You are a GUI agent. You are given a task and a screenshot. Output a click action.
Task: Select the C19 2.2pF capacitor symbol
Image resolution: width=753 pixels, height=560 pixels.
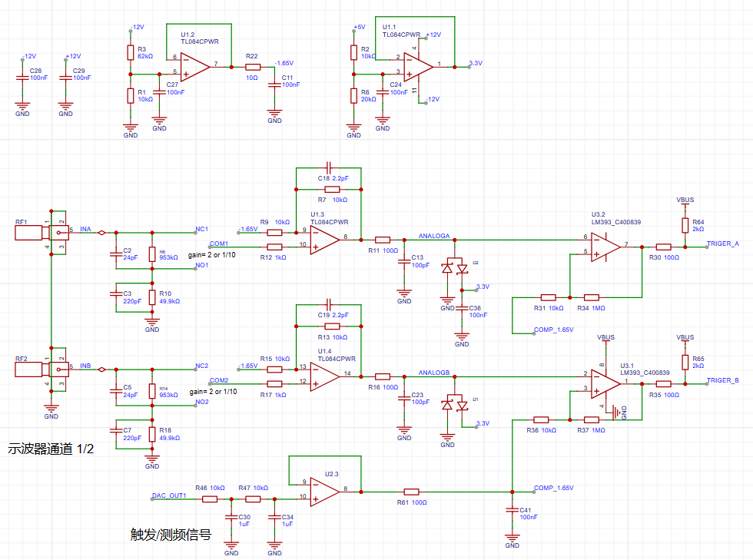point(329,304)
